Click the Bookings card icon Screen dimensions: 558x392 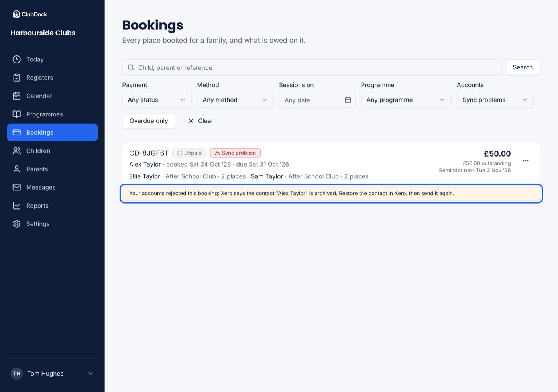(x=16, y=133)
